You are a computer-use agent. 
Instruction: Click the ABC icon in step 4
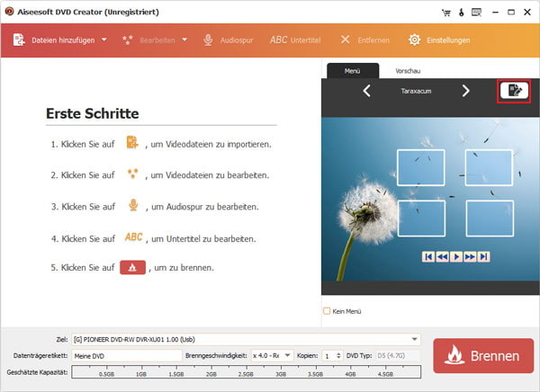point(133,237)
